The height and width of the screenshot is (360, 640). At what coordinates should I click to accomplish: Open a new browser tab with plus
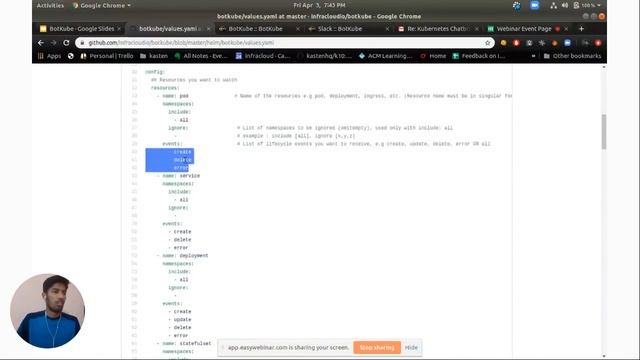(581, 29)
